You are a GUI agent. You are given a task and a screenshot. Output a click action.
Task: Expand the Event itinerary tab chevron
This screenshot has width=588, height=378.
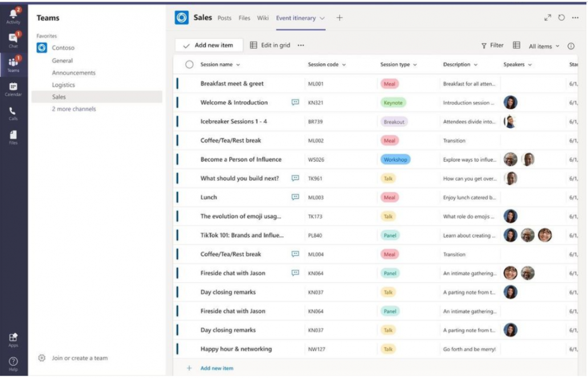pyautogui.click(x=322, y=18)
